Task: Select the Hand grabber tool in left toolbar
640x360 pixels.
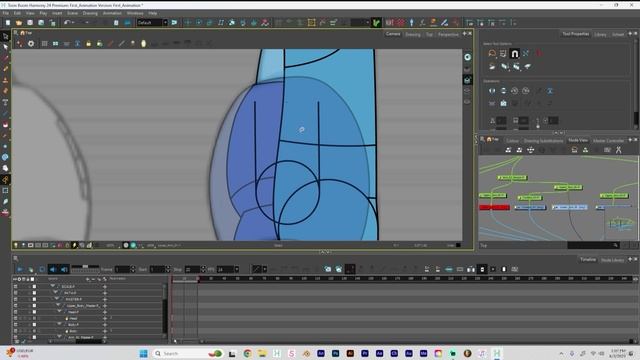Action: pos(5,168)
